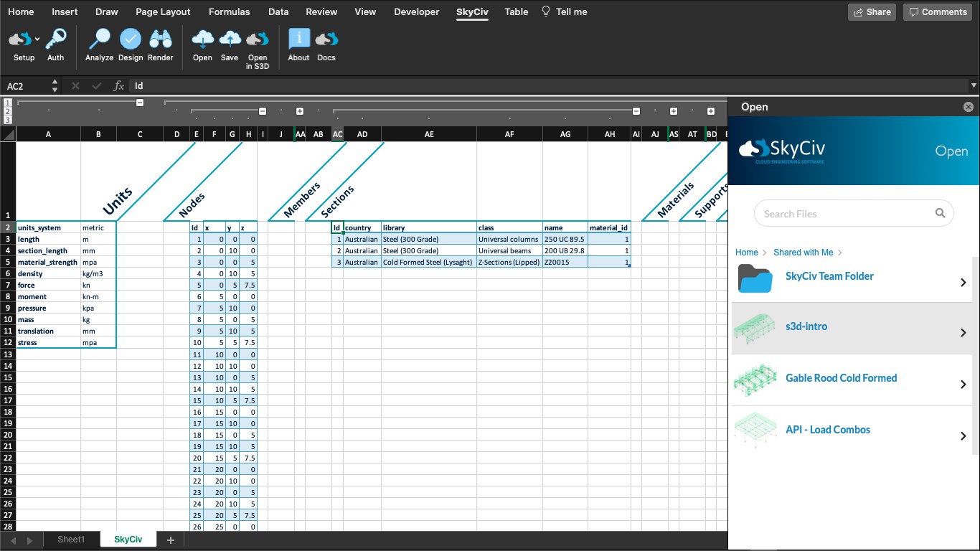Open the Table ribbon tab

pos(517,11)
